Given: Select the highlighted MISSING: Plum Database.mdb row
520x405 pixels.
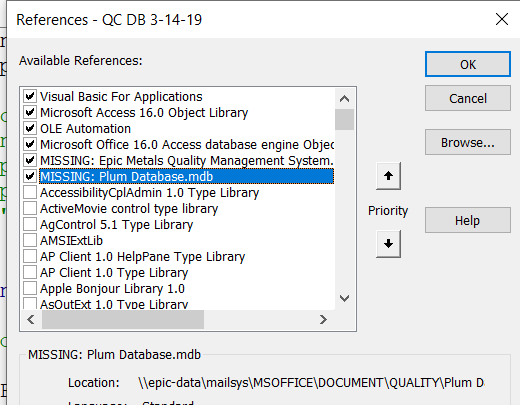Looking at the screenshot, I should click(x=186, y=176).
